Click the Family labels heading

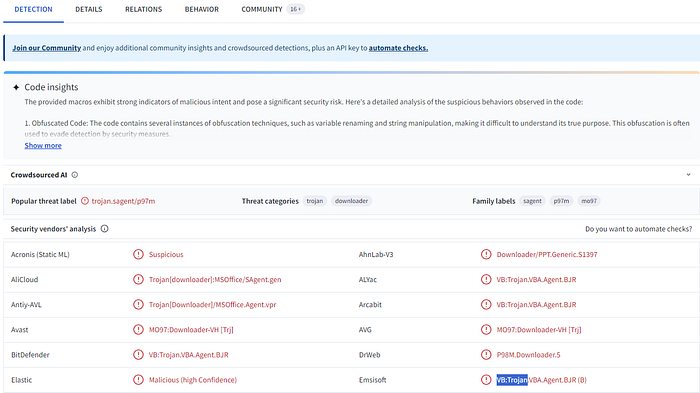click(x=494, y=201)
